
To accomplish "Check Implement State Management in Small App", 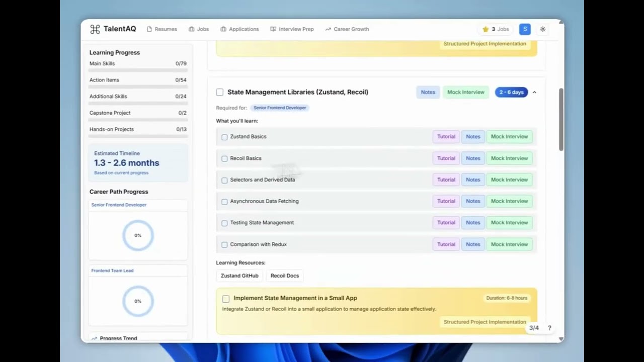I will (x=226, y=299).
